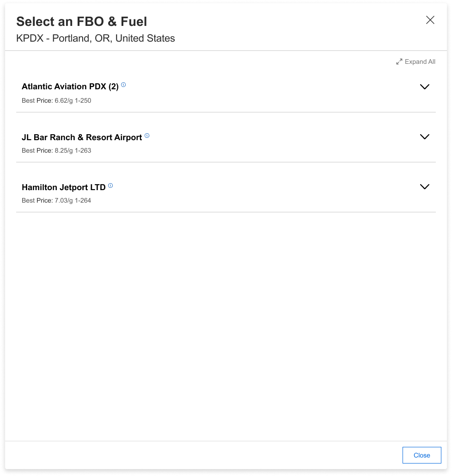Click the info icon beside Atlantic Aviation PDX
This screenshot has height=476, width=452.
pos(123,85)
